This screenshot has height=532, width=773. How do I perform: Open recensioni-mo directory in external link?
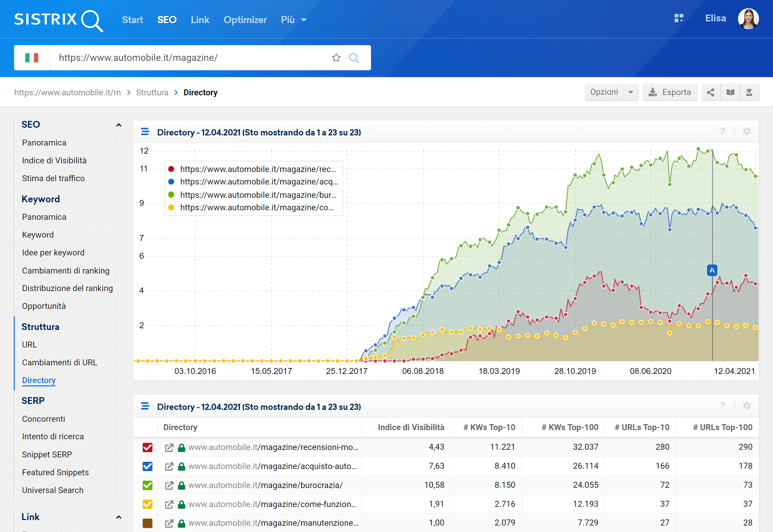click(x=169, y=448)
